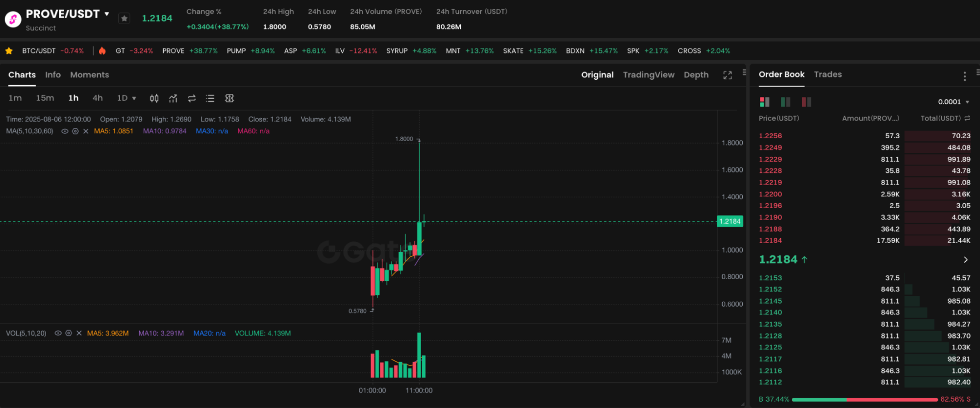Open CROSS pair from ticker bar
Image resolution: width=980 pixels, height=408 pixels.
point(704,51)
